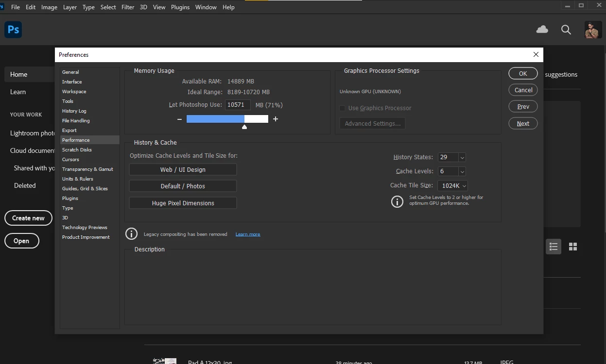Click the Cancel button
The height and width of the screenshot is (364, 606).
pos(523,90)
